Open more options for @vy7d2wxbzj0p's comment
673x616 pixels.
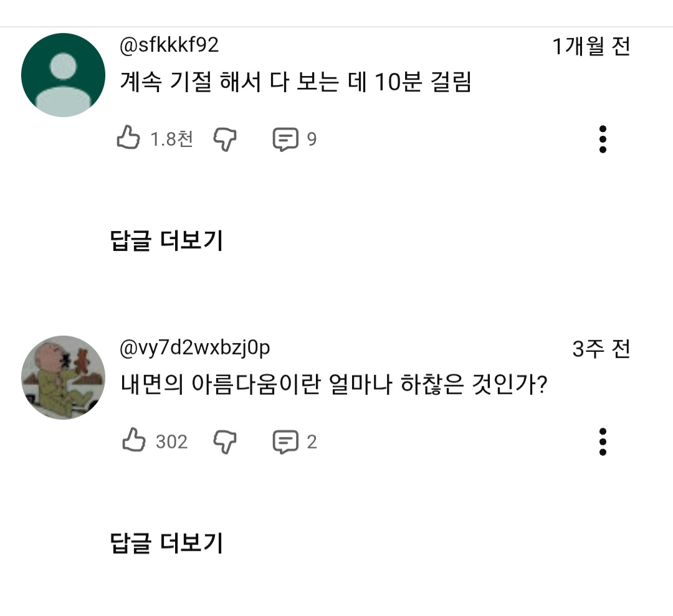pyautogui.click(x=602, y=442)
